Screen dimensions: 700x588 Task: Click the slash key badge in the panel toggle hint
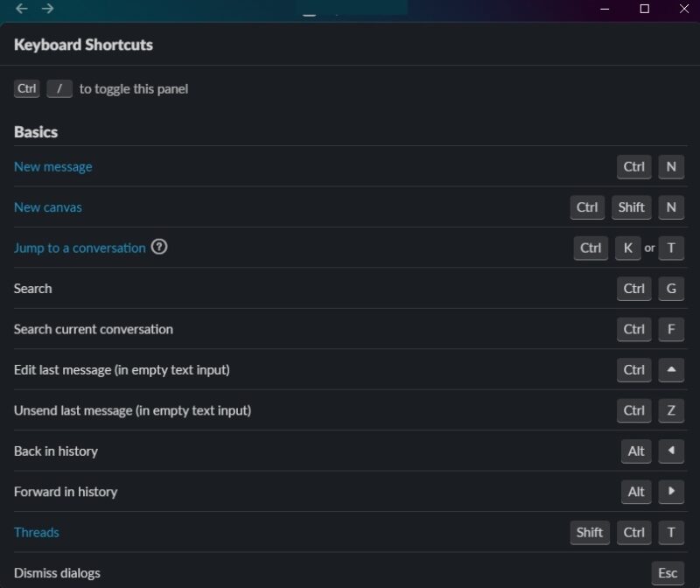pyautogui.click(x=59, y=88)
